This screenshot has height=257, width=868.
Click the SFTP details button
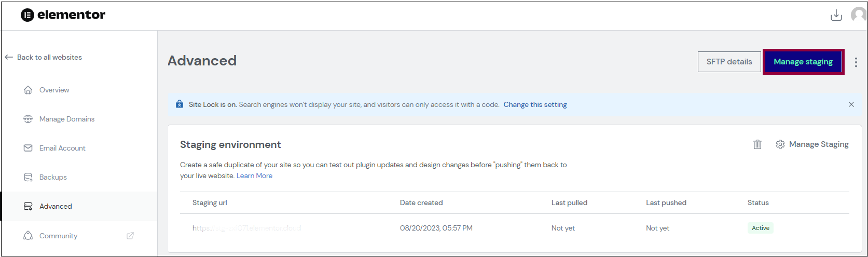(x=729, y=62)
